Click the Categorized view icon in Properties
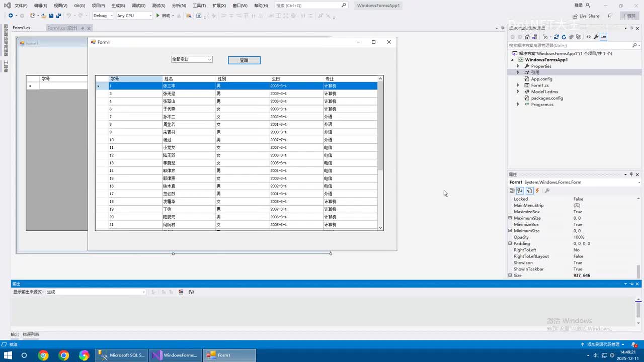The width and height of the screenshot is (644, 362). [x=512, y=191]
